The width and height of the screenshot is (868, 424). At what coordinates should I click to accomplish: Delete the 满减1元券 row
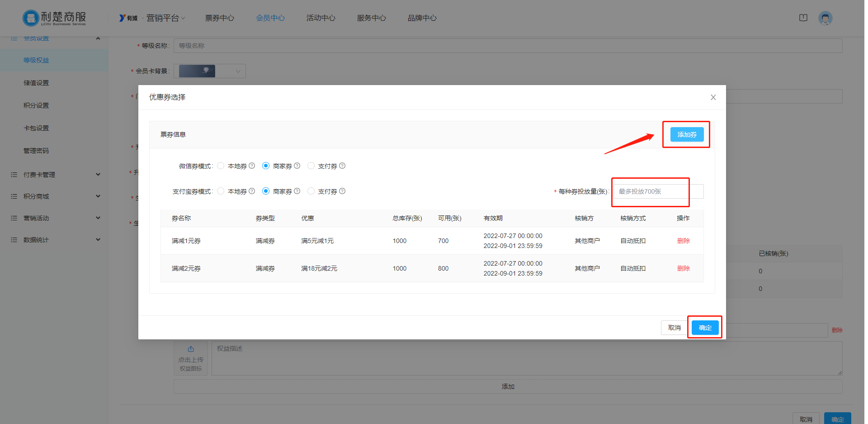[x=683, y=241]
